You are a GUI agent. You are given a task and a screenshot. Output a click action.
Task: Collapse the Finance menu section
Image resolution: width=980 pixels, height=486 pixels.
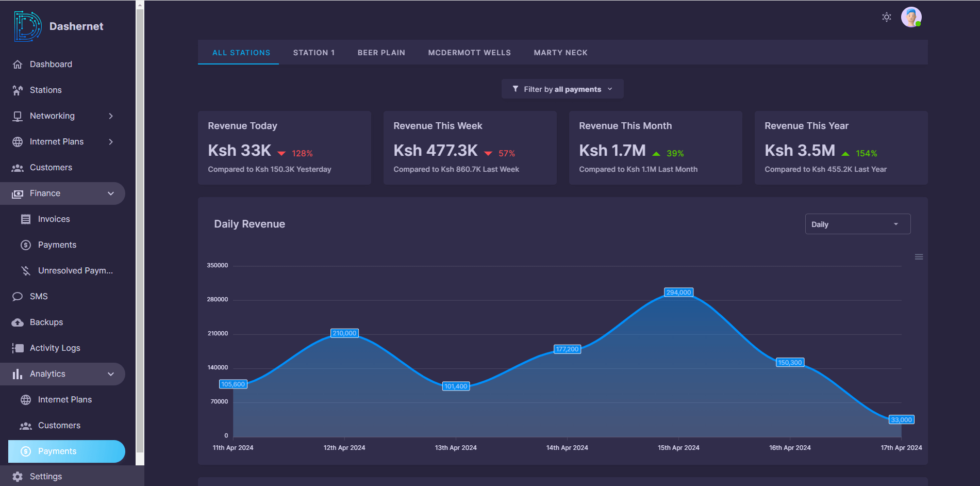(x=111, y=193)
